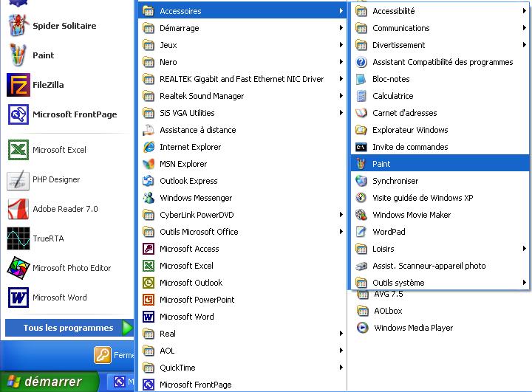Image resolution: width=532 pixels, height=392 pixels.
Task: Click Microsoft Word entry in programs list
Action: pyautogui.click(x=242, y=317)
